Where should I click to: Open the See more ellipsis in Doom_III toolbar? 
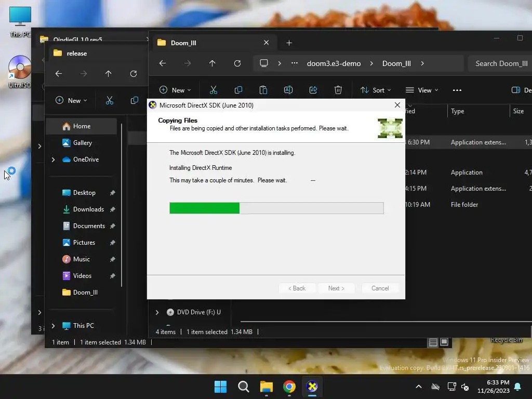[x=457, y=90]
